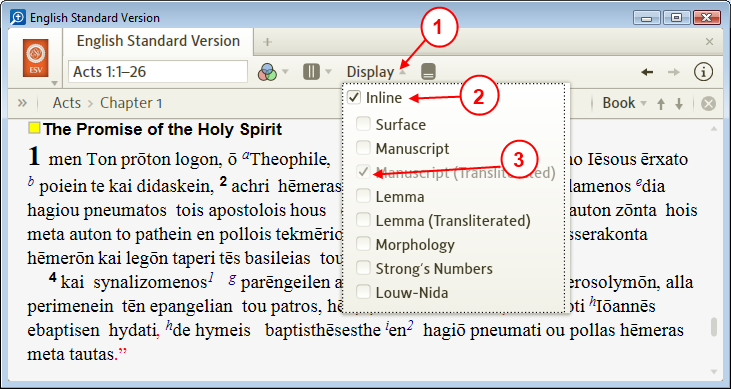The width and height of the screenshot is (731, 389).
Task: Click the word baptisthēsesthe
Action: click(x=323, y=331)
